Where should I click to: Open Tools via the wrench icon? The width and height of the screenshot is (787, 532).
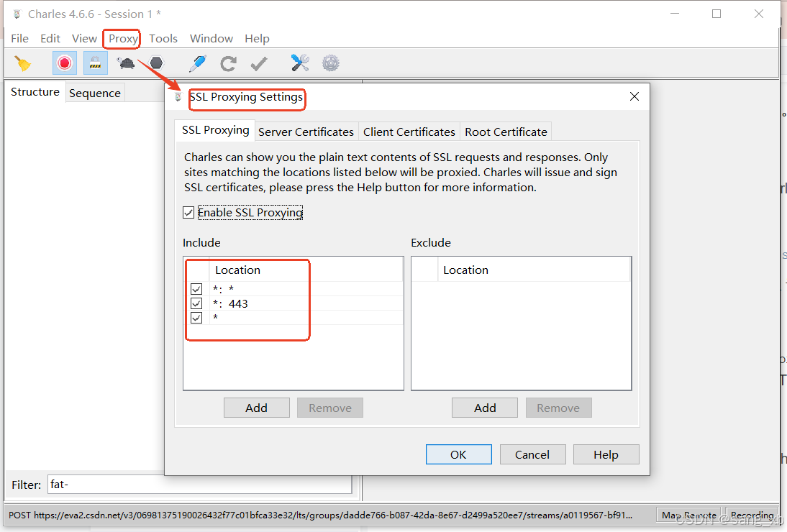[x=300, y=63]
